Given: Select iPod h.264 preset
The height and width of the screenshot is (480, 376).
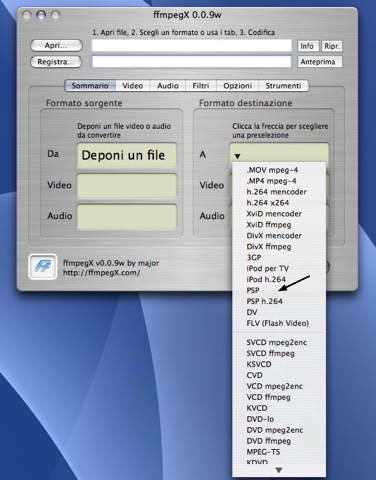Looking at the screenshot, I should pyautogui.click(x=279, y=280).
